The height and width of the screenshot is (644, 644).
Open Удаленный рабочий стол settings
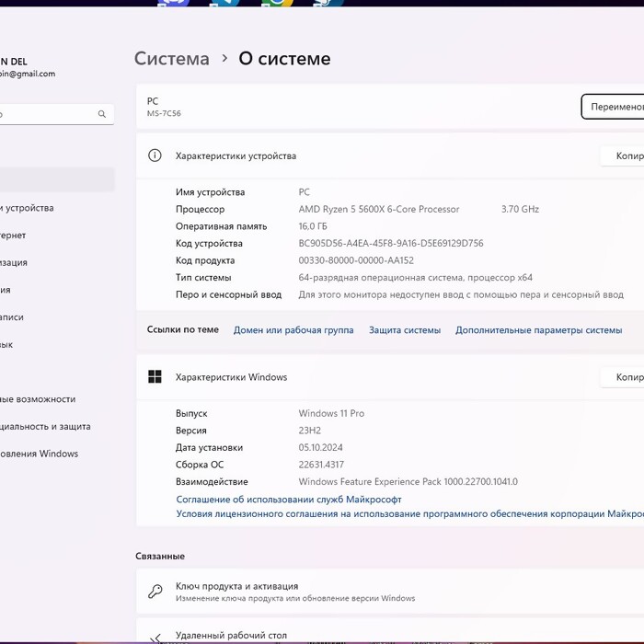pyautogui.click(x=390, y=632)
